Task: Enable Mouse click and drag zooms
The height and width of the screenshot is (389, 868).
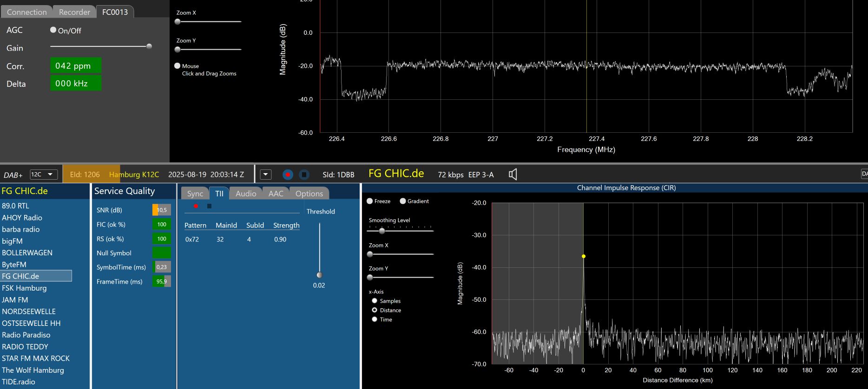Action: [x=178, y=66]
